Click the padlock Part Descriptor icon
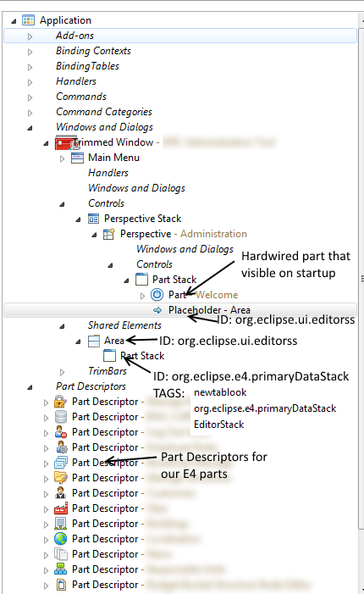 (x=61, y=401)
